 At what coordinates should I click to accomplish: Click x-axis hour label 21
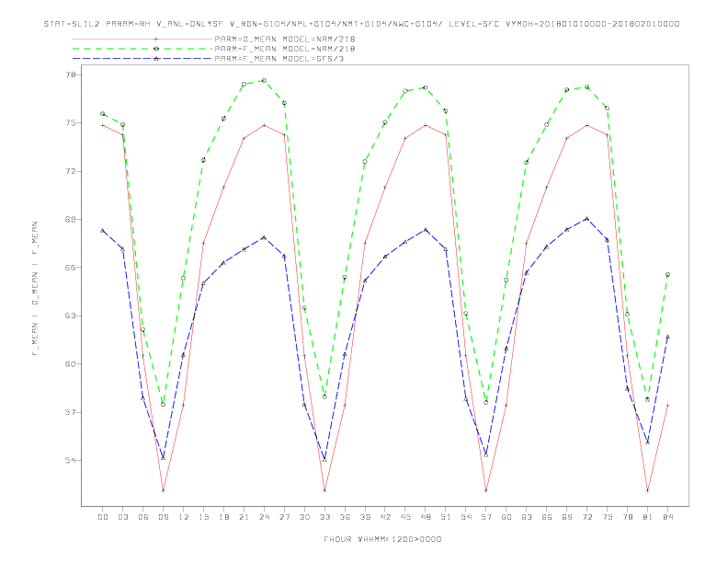tap(244, 517)
